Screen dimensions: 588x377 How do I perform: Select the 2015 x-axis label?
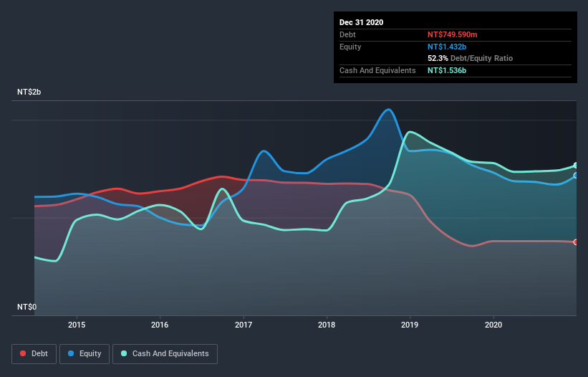77,325
